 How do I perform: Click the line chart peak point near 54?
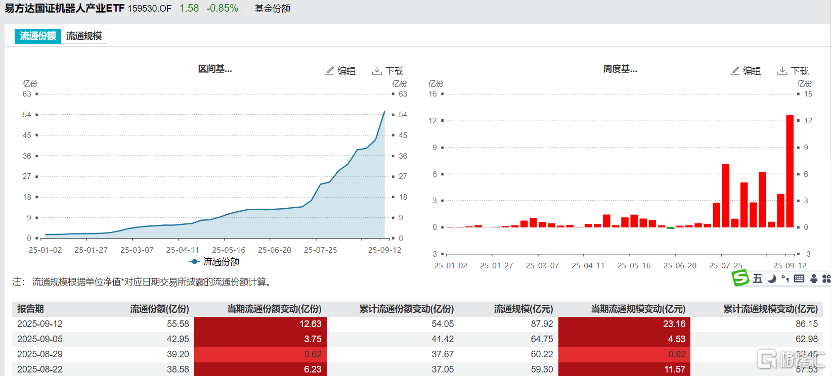click(x=385, y=111)
